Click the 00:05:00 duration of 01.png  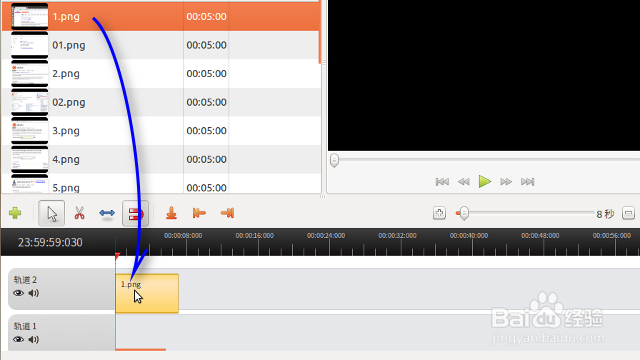pos(206,45)
